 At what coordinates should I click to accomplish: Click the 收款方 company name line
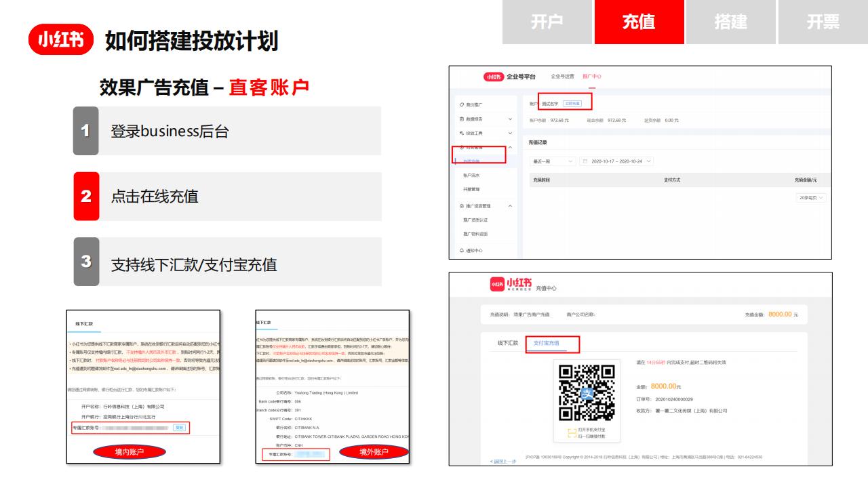point(682,411)
